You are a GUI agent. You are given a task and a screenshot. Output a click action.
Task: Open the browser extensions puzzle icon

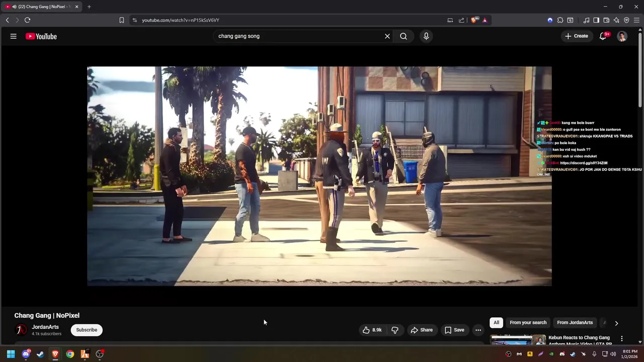tap(560, 20)
